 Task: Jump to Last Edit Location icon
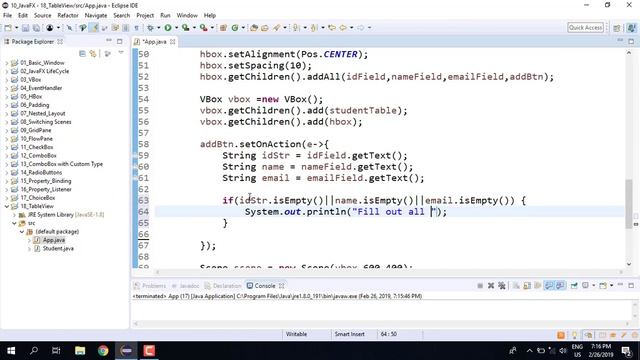point(332,28)
